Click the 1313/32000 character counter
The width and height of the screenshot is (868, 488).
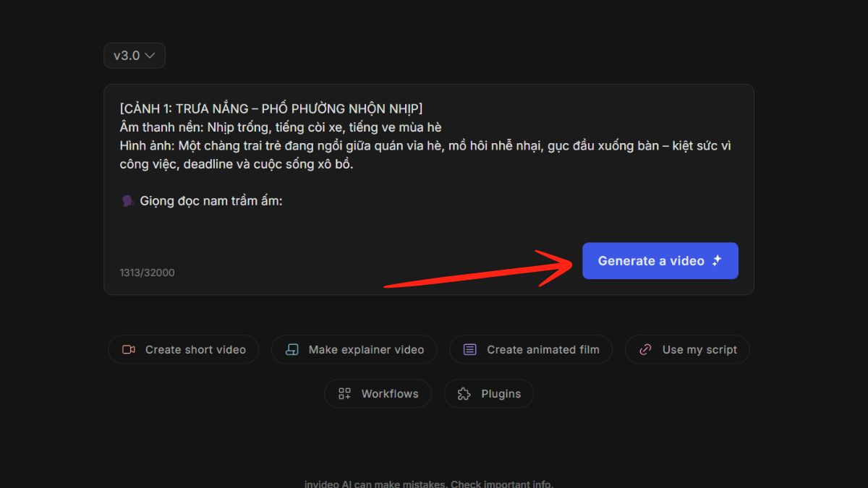(x=147, y=273)
